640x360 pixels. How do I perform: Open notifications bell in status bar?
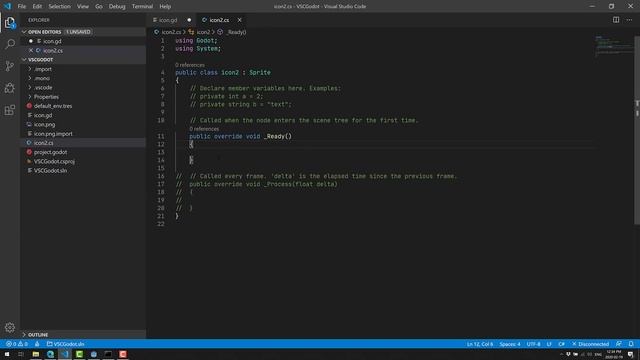pyautogui.click(x=631, y=344)
